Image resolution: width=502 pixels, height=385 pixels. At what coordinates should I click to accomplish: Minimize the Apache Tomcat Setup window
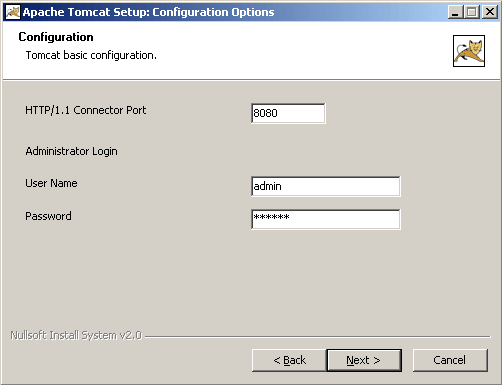click(455, 12)
